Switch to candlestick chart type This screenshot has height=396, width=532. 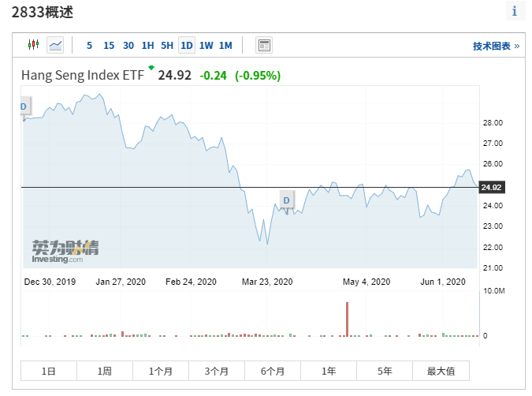33,45
